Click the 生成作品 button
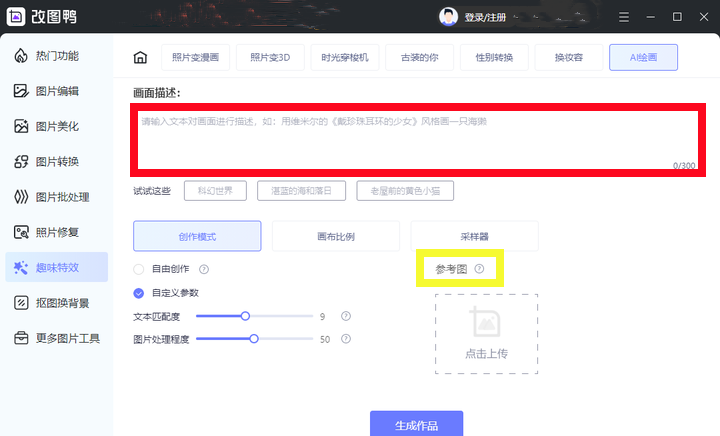Image resolution: width=720 pixels, height=436 pixels. tap(416, 425)
